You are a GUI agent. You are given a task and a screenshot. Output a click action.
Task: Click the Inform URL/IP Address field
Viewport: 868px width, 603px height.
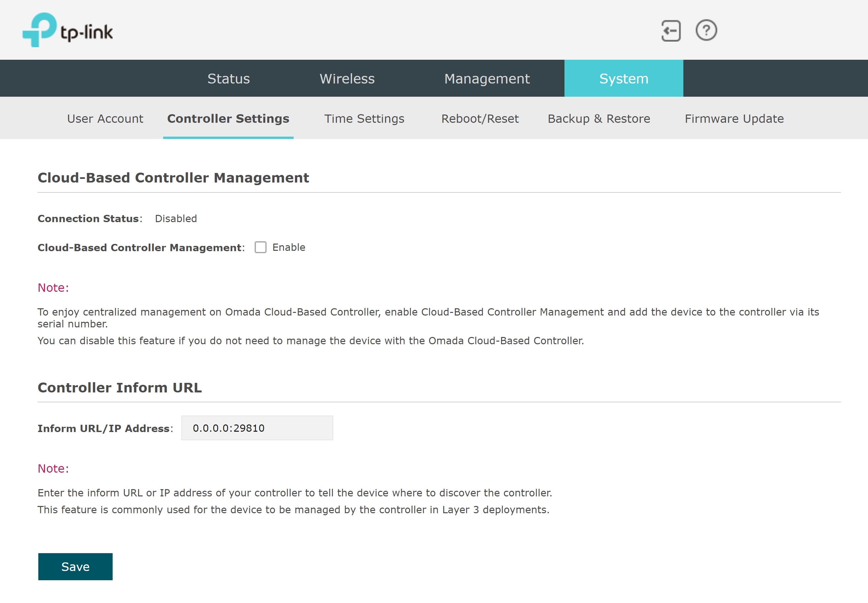(257, 428)
